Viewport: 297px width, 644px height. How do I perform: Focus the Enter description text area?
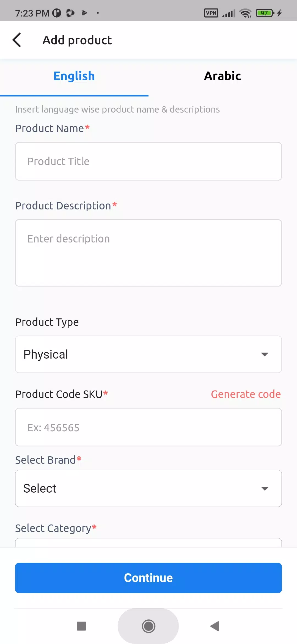click(x=148, y=253)
